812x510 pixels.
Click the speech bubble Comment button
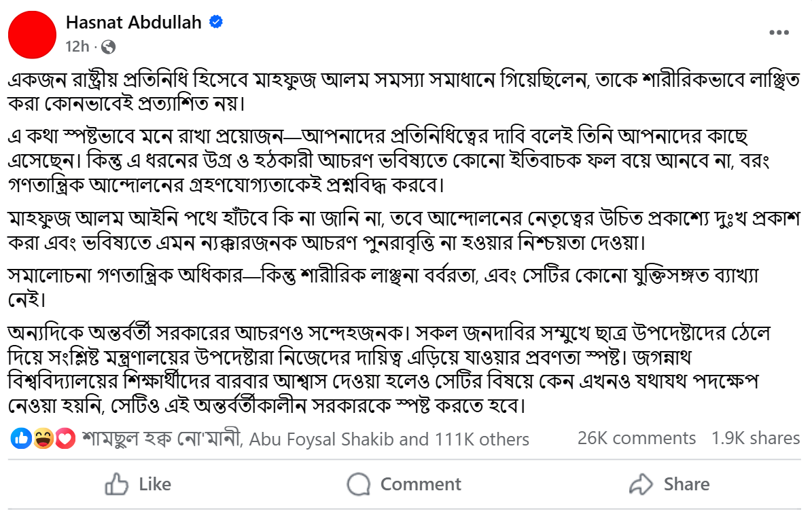404,484
